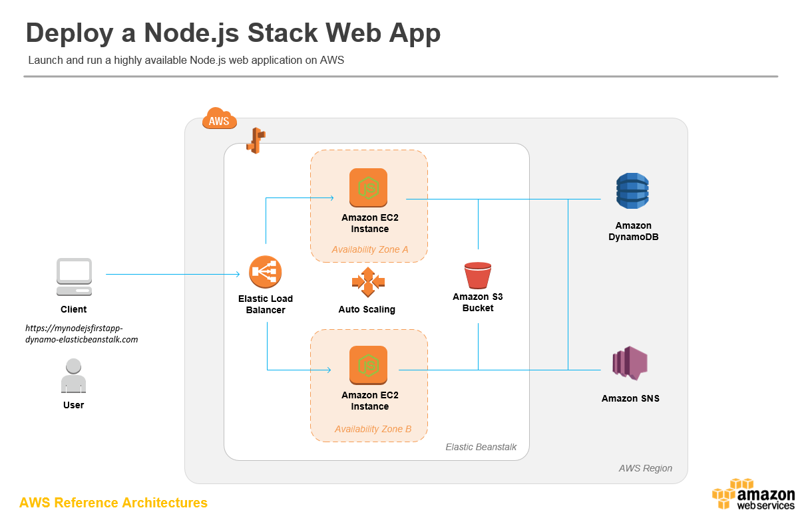The width and height of the screenshot is (812, 524).
Task: Click the Deploy a Node.js Stack Web App title
Action: tap(233, 32)
